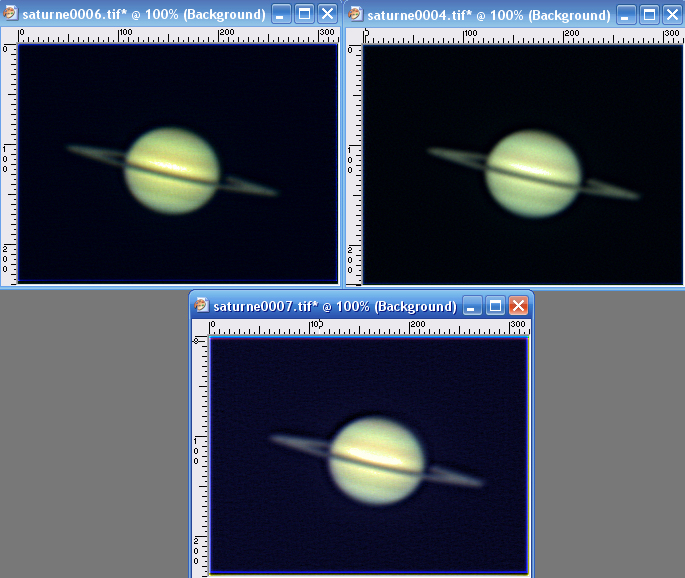Click the saturne0004.tif title text
685x578 pixels.
tap(489, 16)
